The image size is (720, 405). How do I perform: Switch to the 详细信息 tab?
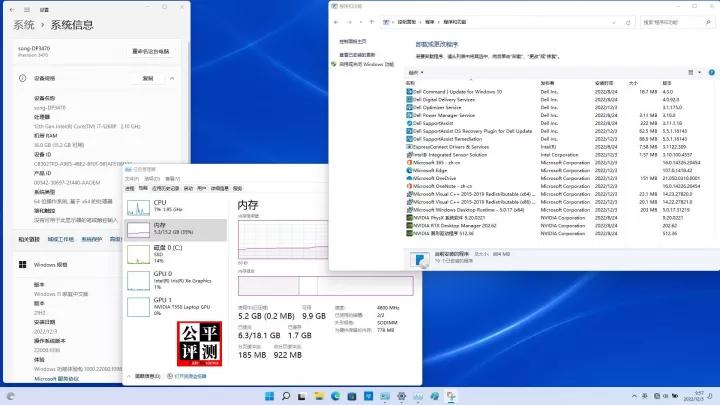pos(219,188)
